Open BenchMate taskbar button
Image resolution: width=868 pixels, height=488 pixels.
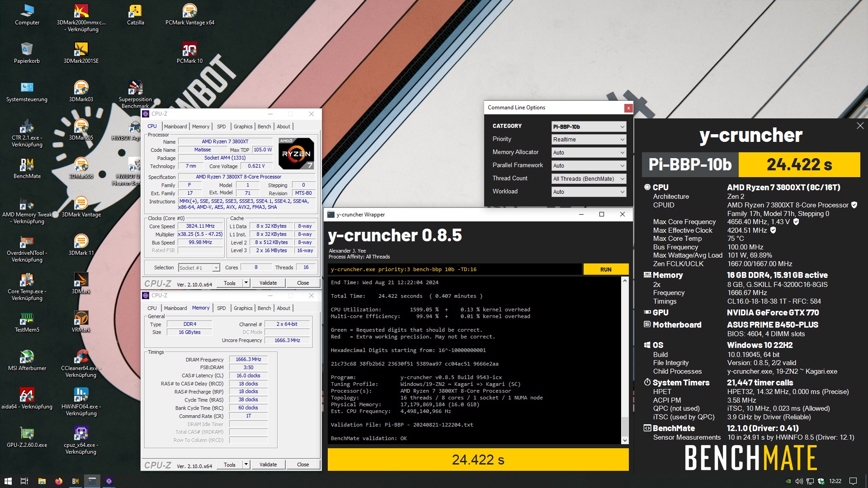point(75,481)
